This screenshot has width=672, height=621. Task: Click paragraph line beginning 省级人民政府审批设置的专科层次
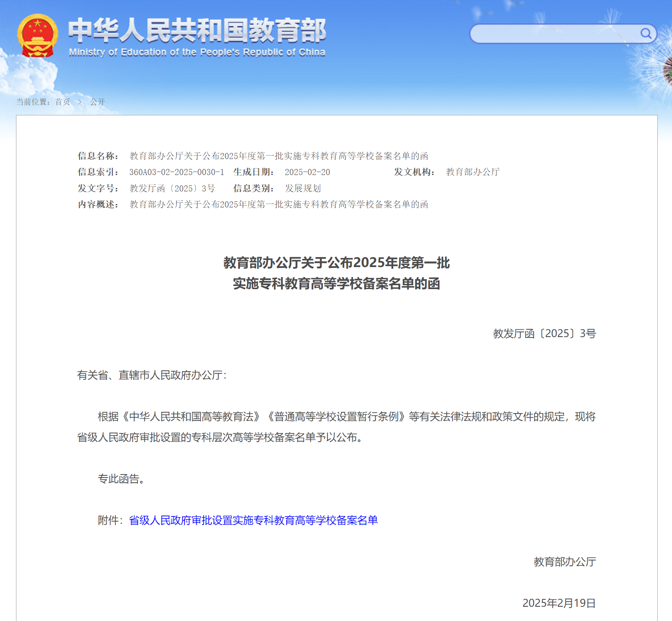point(220,437)
